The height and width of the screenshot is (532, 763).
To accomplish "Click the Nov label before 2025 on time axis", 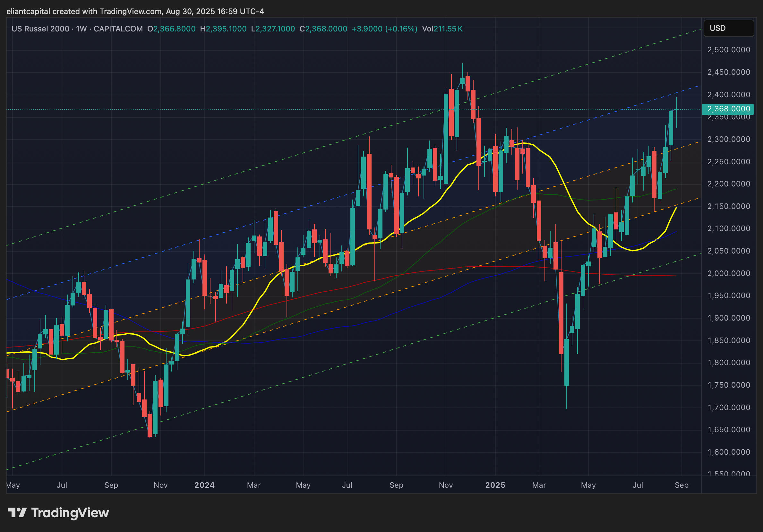I will 446,485.
